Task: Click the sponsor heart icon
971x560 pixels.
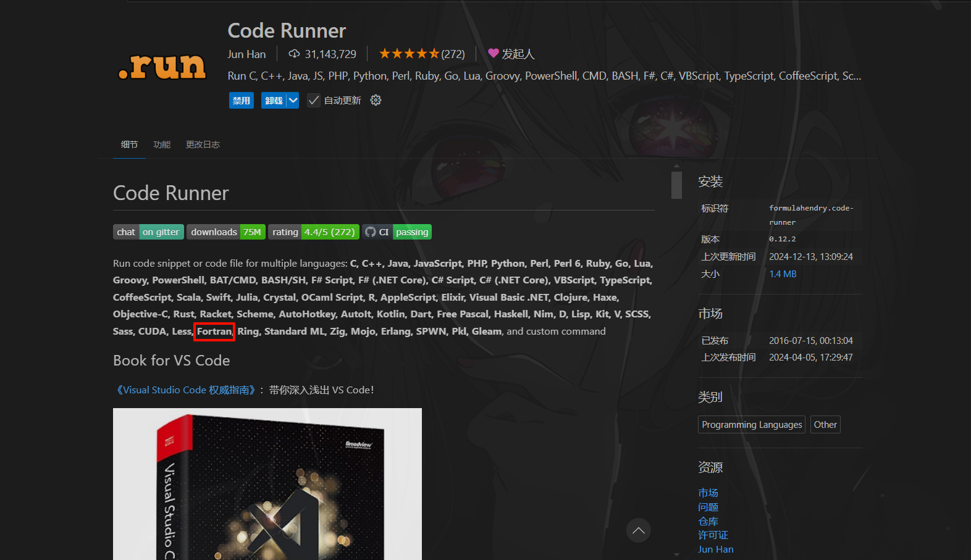Action: coord(493,53)
